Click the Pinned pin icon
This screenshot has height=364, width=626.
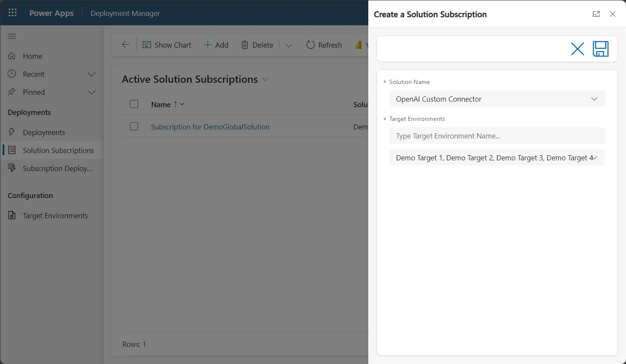[x=12, y=92]
